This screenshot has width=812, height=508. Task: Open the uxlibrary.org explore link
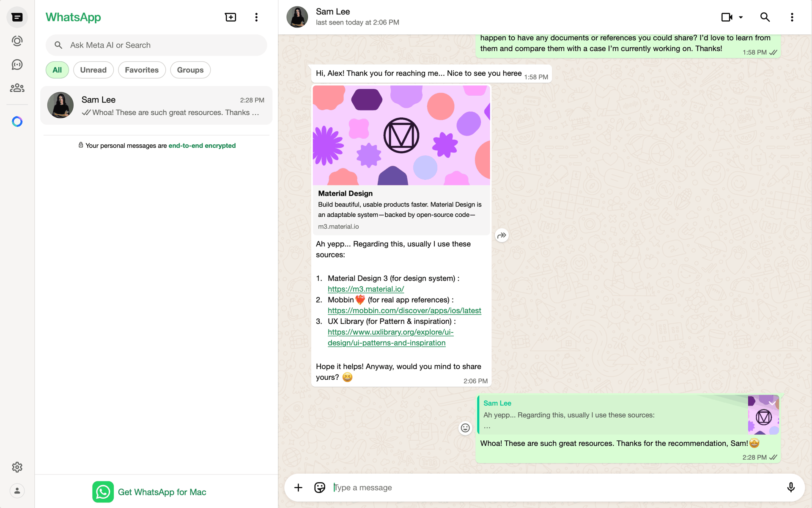click(390, 337)
